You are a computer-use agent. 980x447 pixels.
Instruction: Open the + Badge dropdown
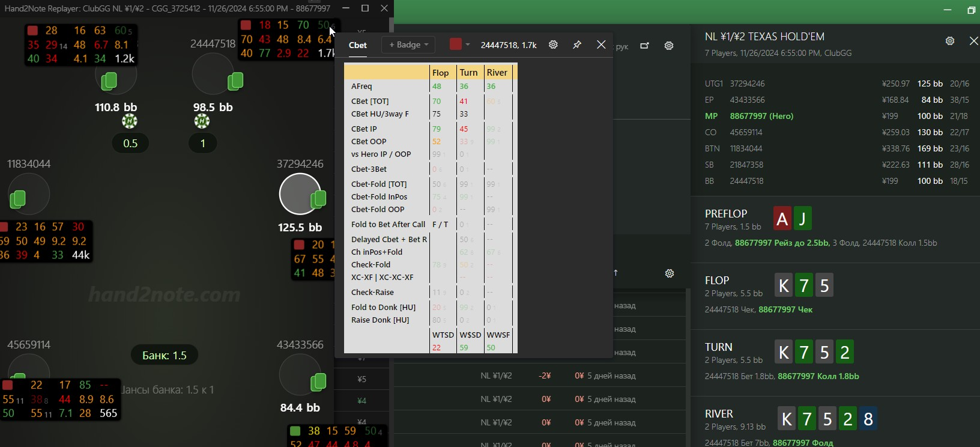[x=408, y=44]
